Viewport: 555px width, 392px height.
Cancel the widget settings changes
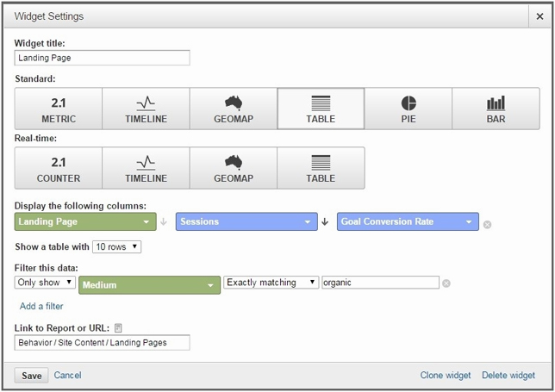67,375
